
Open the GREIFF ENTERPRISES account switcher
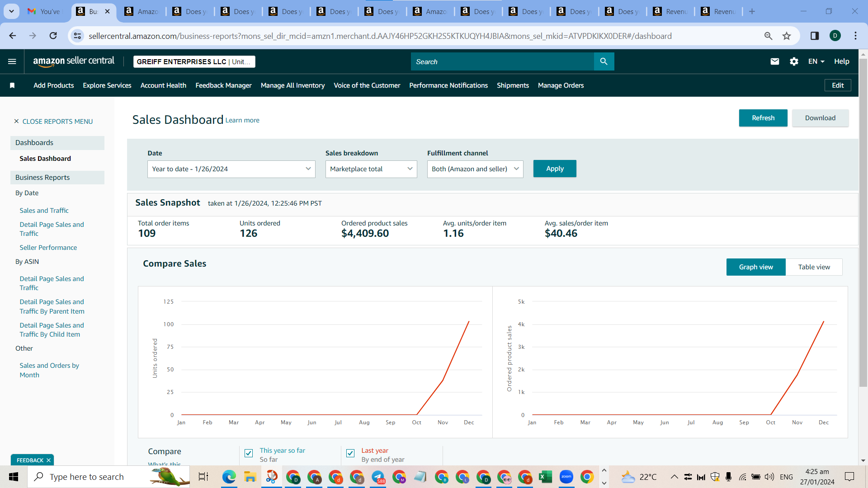[194, 61]
